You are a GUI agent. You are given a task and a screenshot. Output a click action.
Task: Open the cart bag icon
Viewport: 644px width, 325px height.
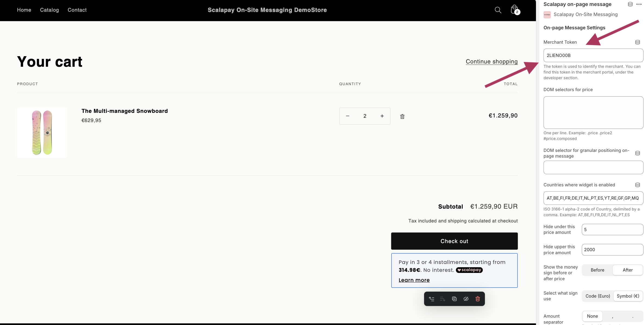click(514, 10)
